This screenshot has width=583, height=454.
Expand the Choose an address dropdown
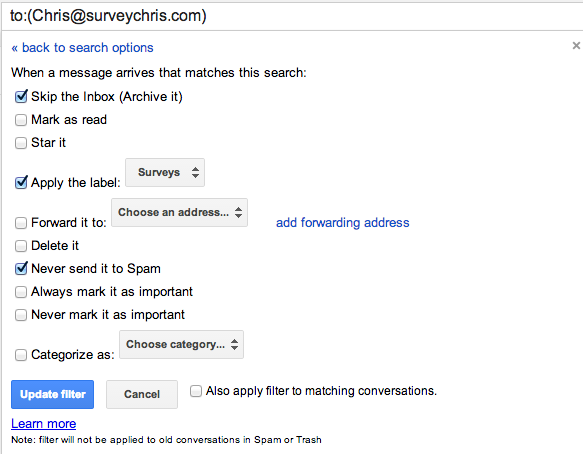pos(180,212)
